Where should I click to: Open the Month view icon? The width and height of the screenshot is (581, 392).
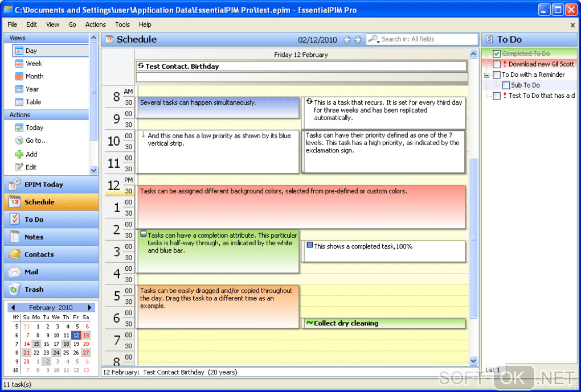pos(19,76)
